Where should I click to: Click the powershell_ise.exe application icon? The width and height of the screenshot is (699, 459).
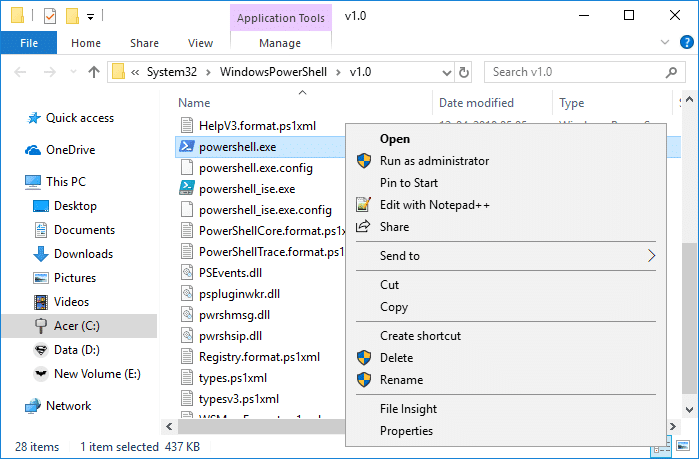coord(187,189)
